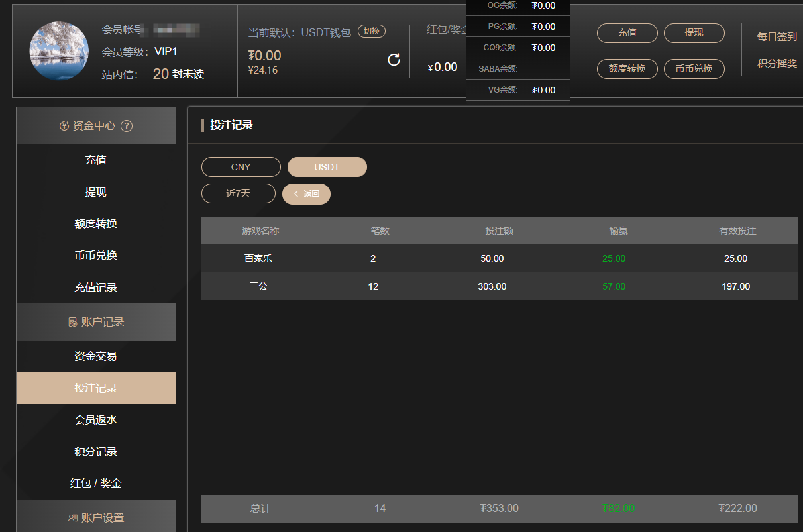Select SABA余额 in the balance dropdown

(x=518, y=68)
